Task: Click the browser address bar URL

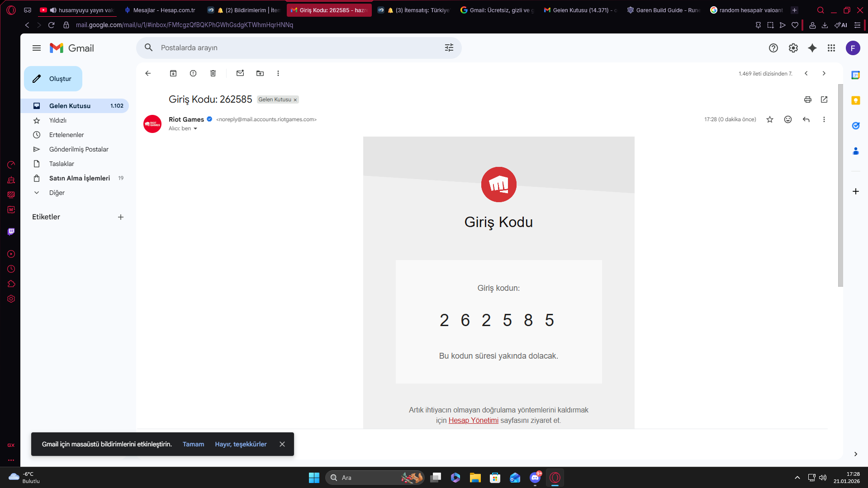Action: 185,25
